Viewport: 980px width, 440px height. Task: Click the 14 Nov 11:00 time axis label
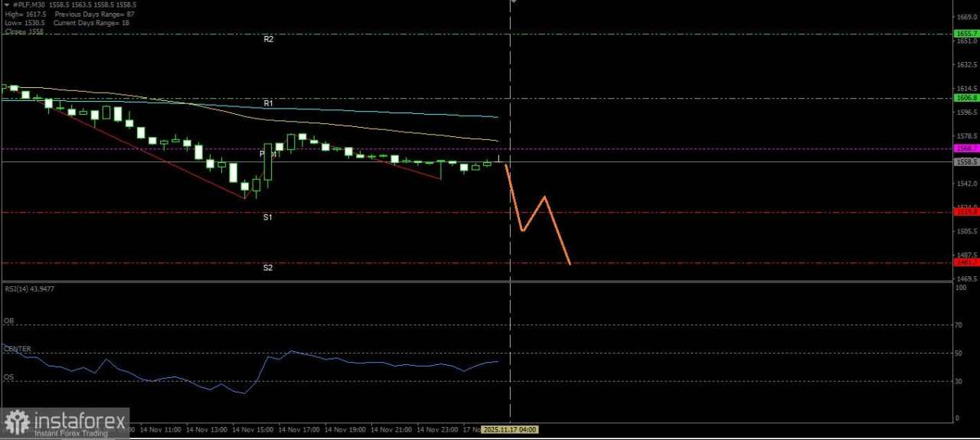[161, 430]
